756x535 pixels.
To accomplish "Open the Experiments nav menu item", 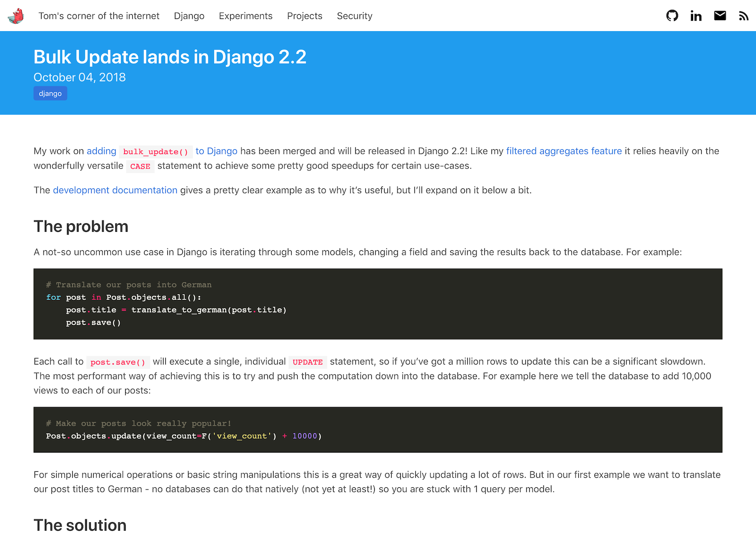I will point(246,16).
